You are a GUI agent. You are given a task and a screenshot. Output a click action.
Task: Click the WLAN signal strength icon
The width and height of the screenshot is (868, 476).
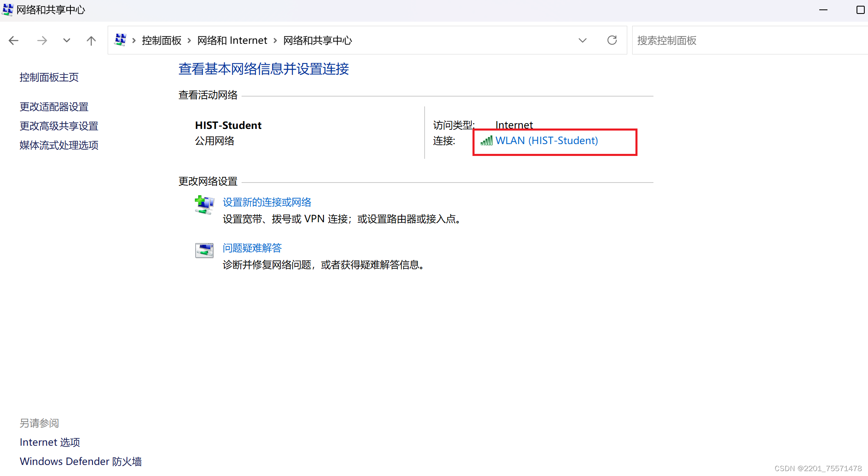click(486, 141)
